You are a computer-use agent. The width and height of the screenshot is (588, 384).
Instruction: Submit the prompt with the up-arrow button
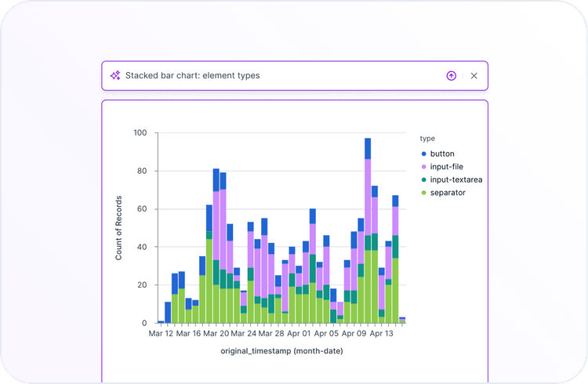451,76
